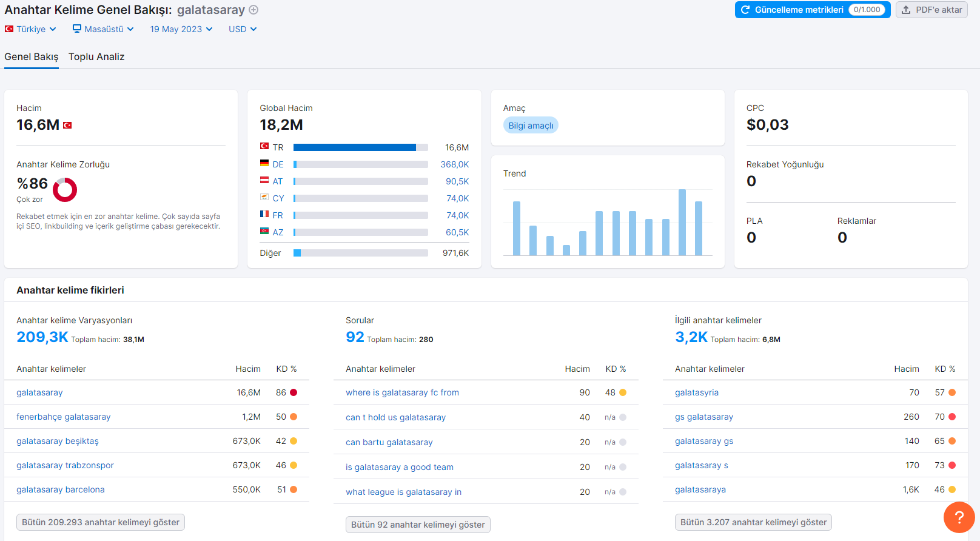Open the Türkiye country dropdown

coord(30,29)
